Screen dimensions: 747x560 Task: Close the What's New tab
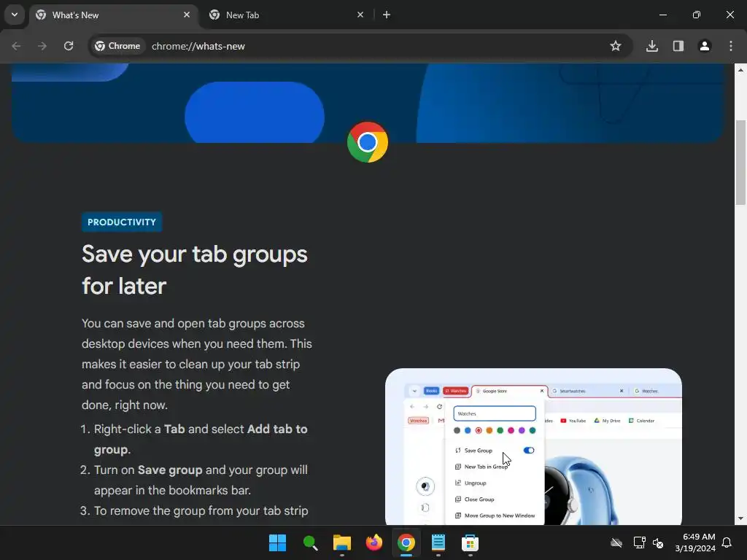(x=187, y=15)
